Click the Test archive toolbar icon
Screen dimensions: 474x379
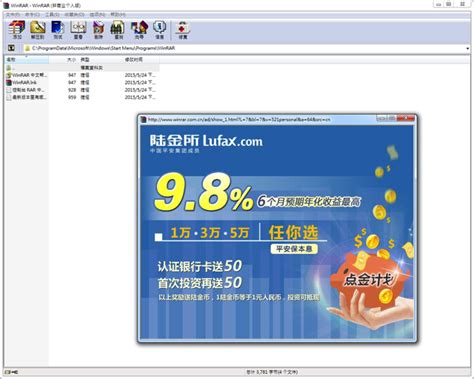(x=58, y=30)
